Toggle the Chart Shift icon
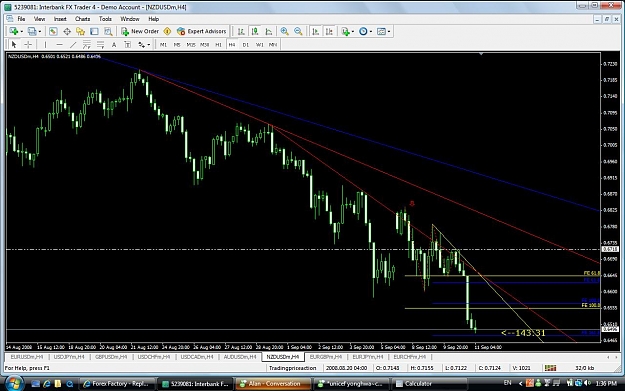The width and height of the screenshot is (625, 391). point(329,31)
